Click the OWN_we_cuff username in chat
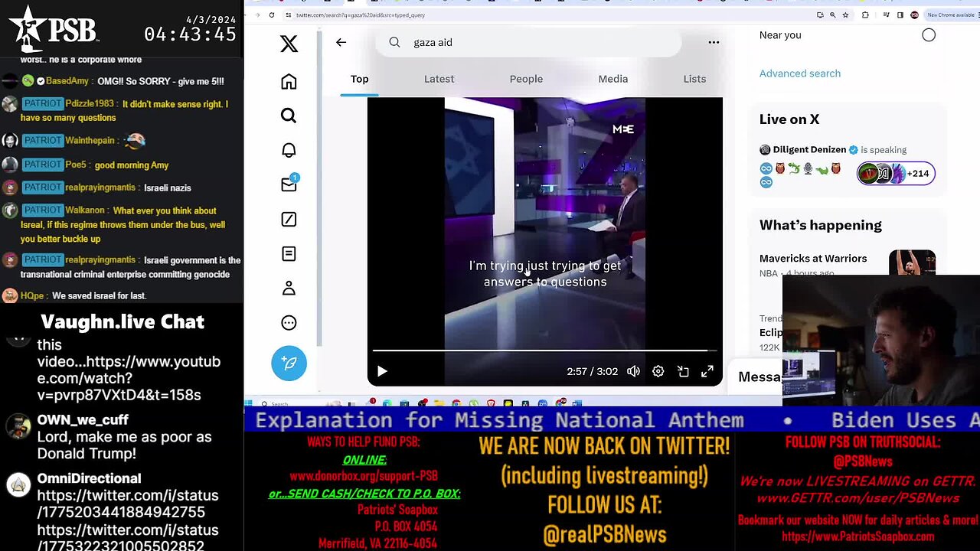This screenshot has height=551, width=980. point(83,419)
